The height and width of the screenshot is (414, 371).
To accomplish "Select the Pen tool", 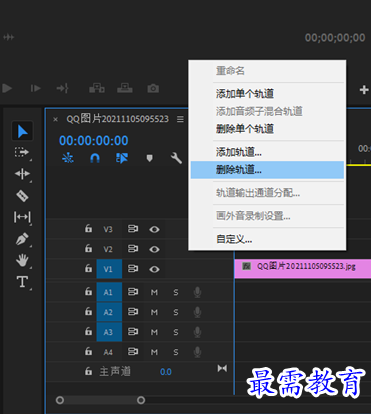I will [x=22, y=239].
